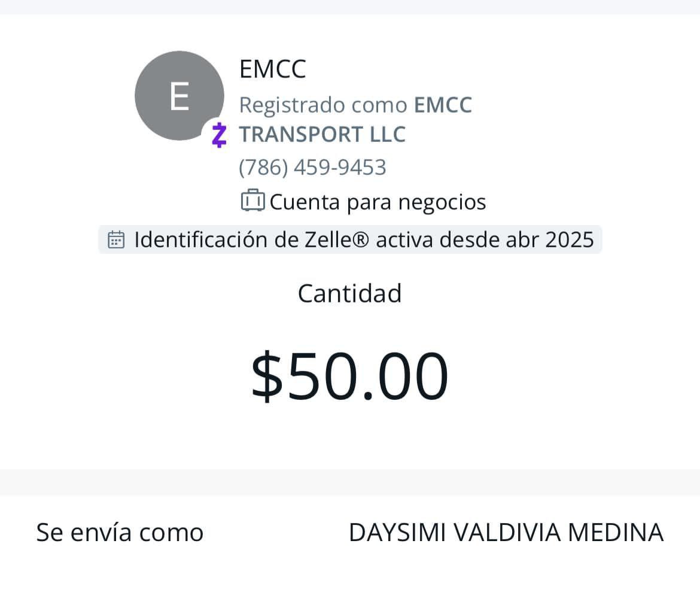
Task: Tap the phone number (786) 459-9453
Action: coord(312,167)
